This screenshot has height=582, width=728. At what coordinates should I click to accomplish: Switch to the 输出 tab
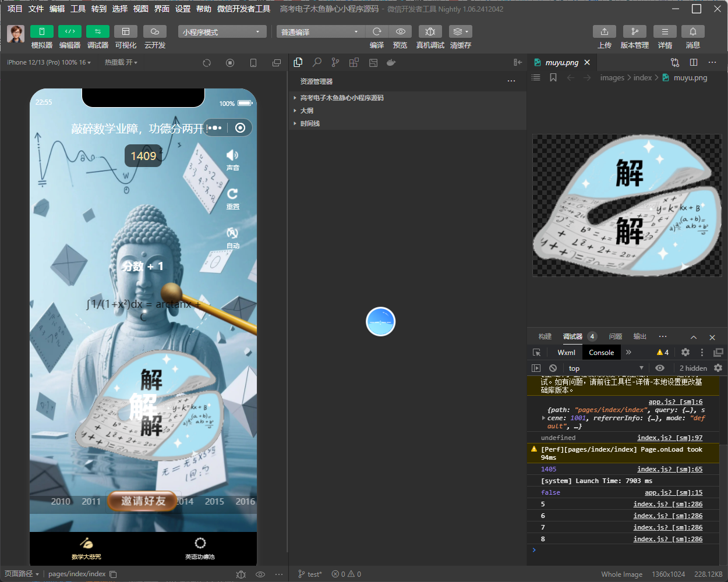point(640,336)
